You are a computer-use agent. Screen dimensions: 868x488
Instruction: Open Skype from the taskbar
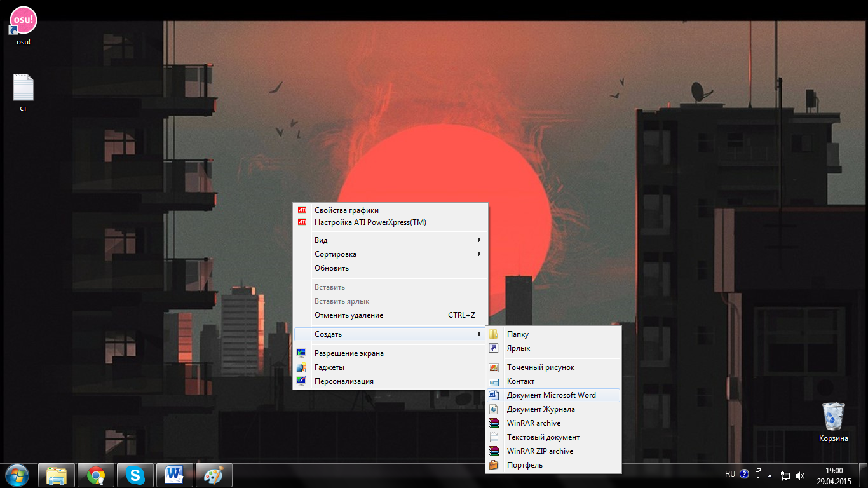pos(135,475)
